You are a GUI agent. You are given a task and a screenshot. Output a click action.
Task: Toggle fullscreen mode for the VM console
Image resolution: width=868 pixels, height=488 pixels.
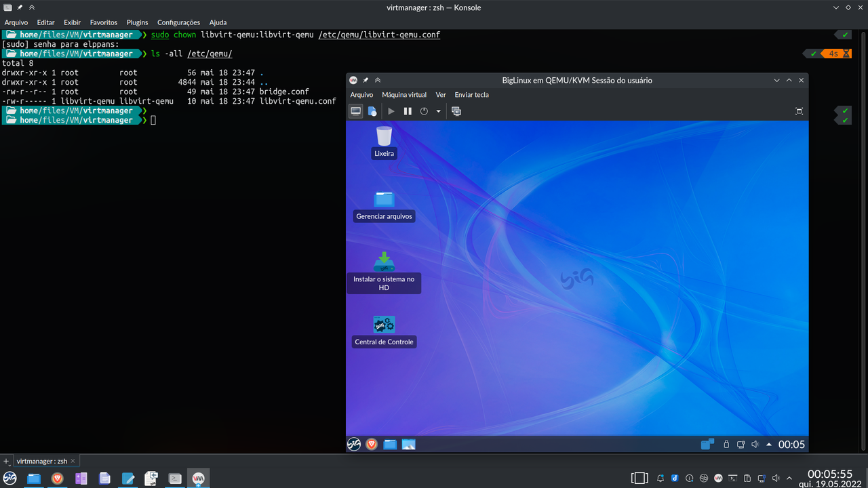799,111
